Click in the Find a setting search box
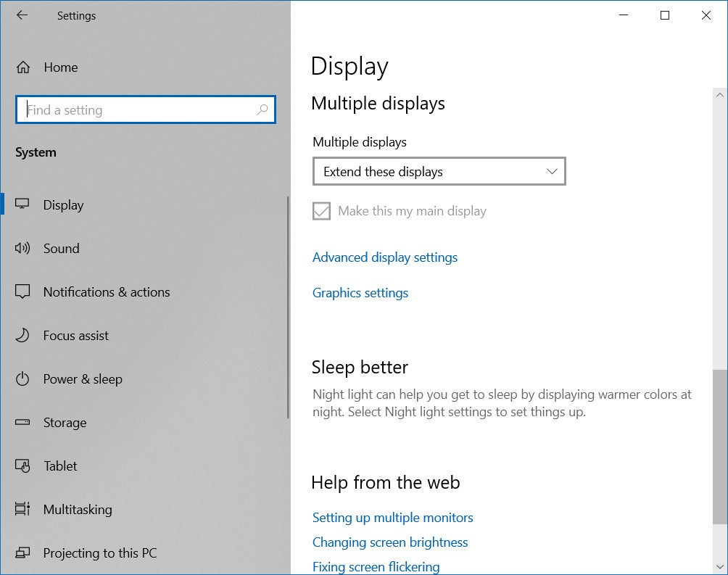The image size is (728, 575). tap(138, 110)
